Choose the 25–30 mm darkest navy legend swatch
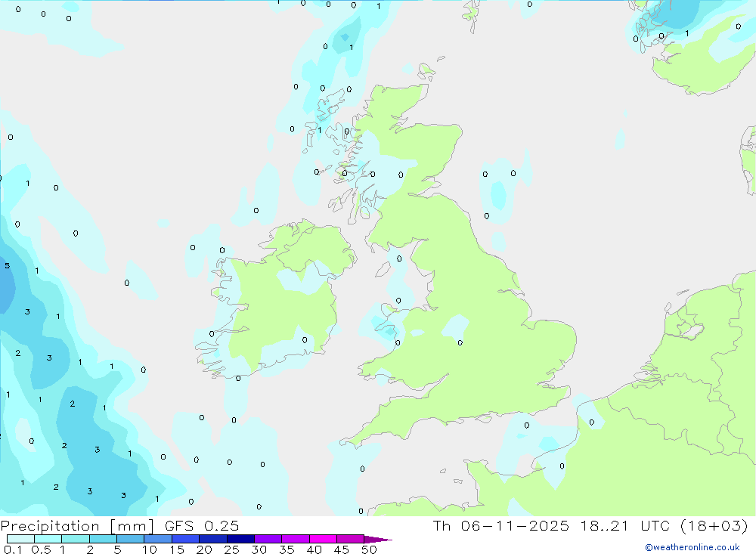 tap(240, 539)
